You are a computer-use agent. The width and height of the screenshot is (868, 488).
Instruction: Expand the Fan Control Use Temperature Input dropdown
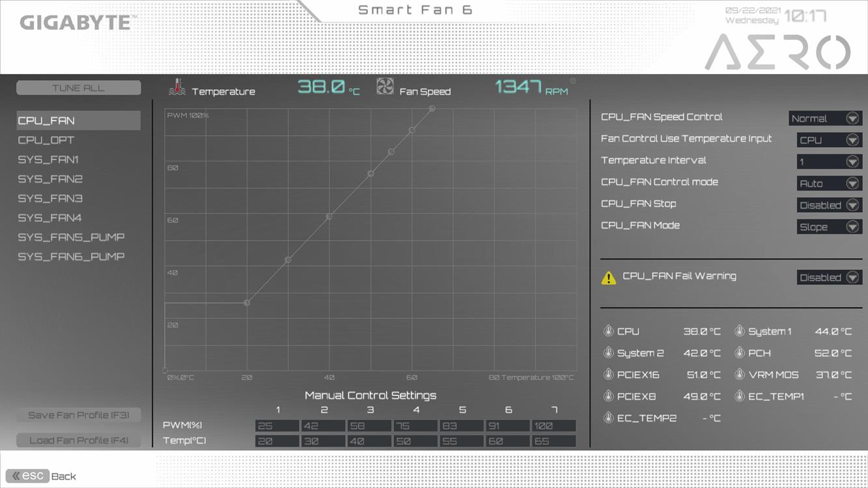tap(829, 140)
